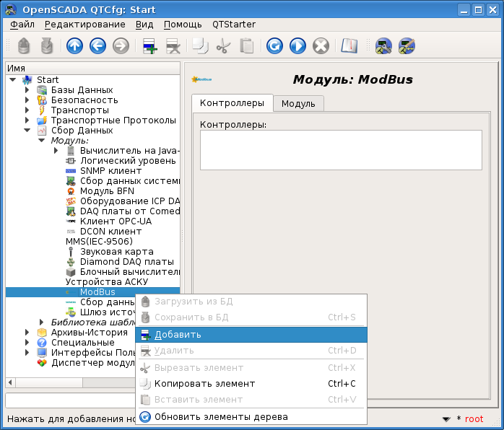Screen dimensions: 504x430
Task: Choose Добавить in the context menu
Action: tap(178, 335)
